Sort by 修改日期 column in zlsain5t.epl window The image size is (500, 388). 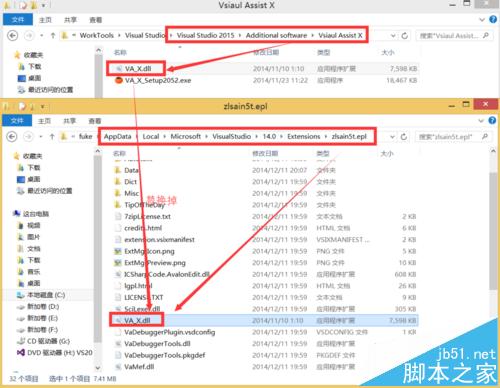[x=265, y=153]
